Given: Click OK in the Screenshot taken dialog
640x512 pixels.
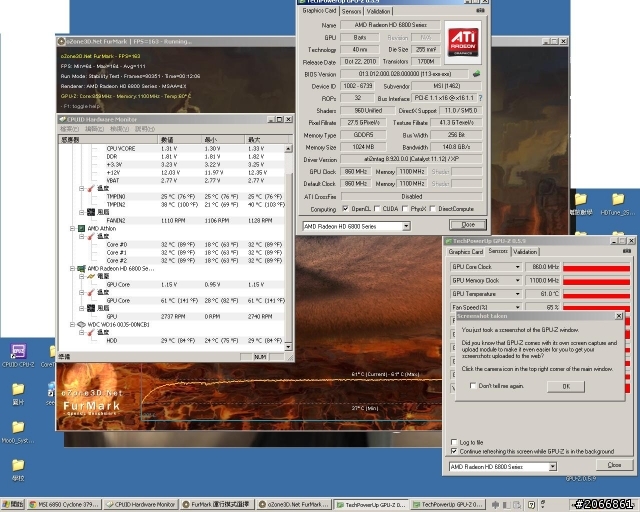Looking at the screenshot, I should click(566, 386).
